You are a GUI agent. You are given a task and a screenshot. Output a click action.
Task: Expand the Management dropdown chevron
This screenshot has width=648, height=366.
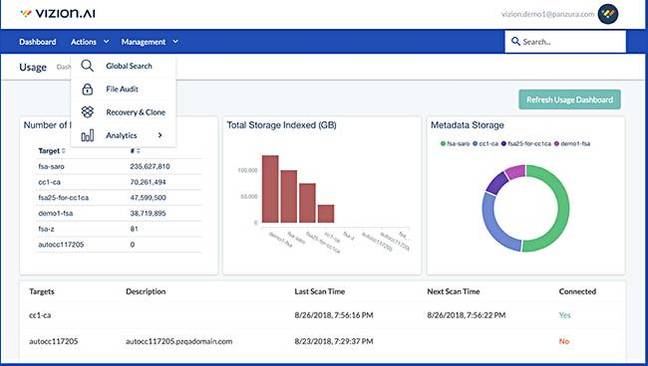click(x=176, y=42)
